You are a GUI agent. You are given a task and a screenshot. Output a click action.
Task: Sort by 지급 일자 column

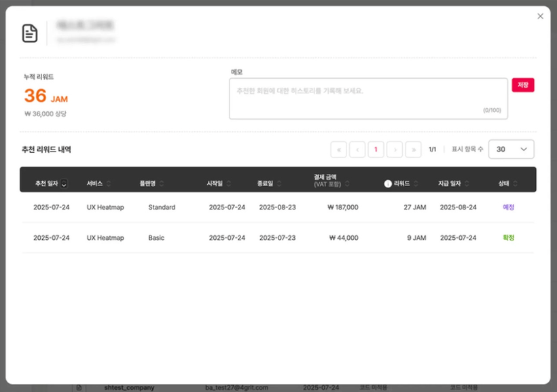(467, 183)
